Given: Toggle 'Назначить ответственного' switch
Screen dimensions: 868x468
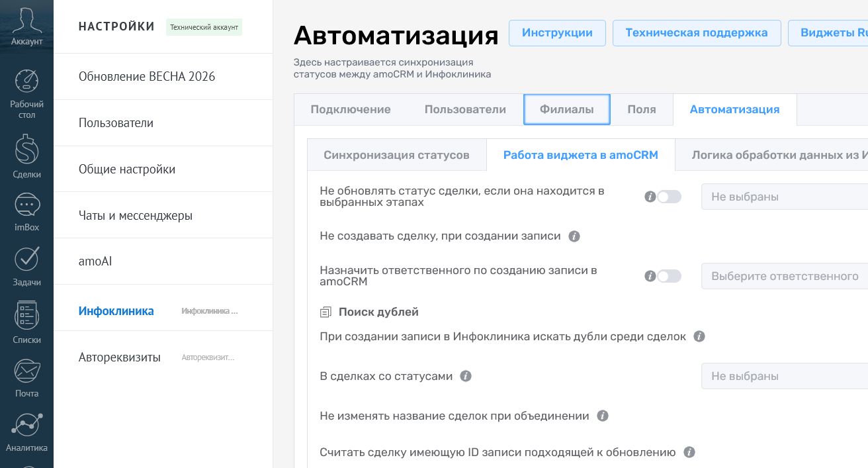Looking at the screenshot, I should (x=669, y=276).
